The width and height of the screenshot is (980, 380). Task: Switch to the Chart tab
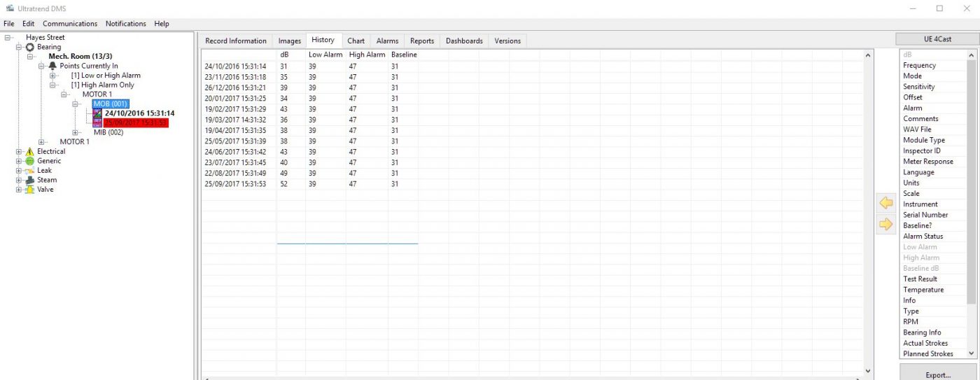356,41
